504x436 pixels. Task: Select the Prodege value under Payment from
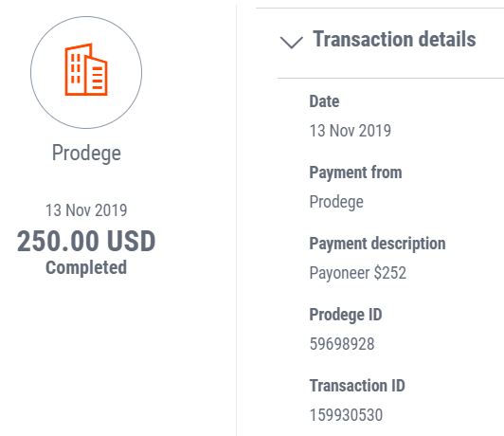tap(336, 202)
